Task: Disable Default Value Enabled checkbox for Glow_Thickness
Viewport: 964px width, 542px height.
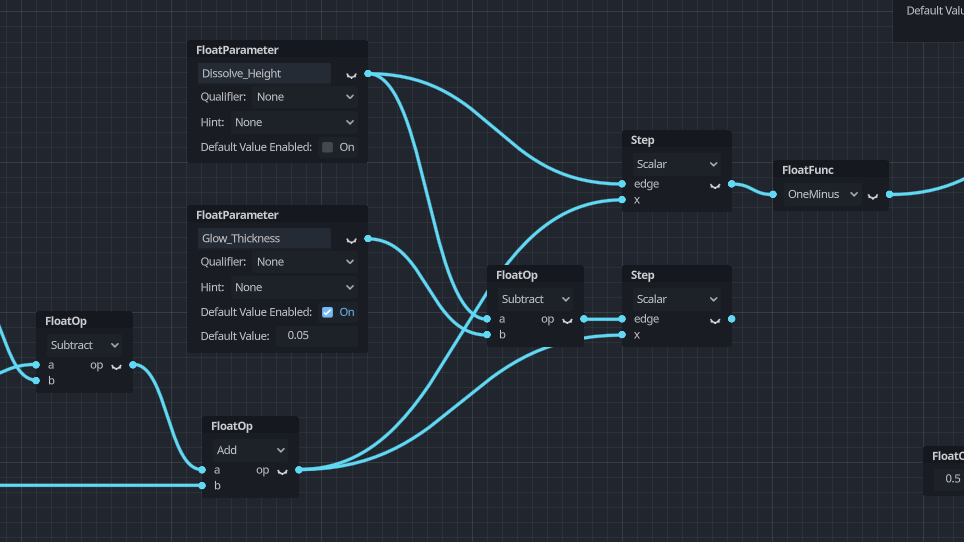Action: [x=328, y=312]
